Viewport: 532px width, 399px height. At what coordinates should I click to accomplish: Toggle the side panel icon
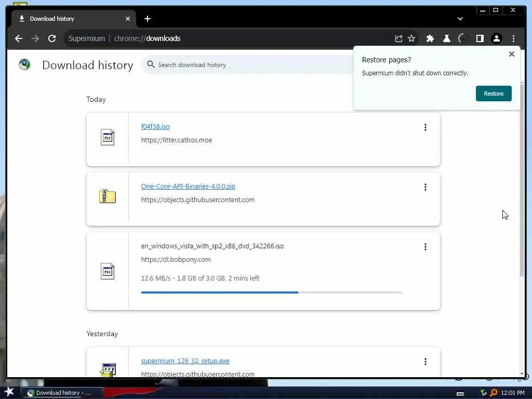480,38
